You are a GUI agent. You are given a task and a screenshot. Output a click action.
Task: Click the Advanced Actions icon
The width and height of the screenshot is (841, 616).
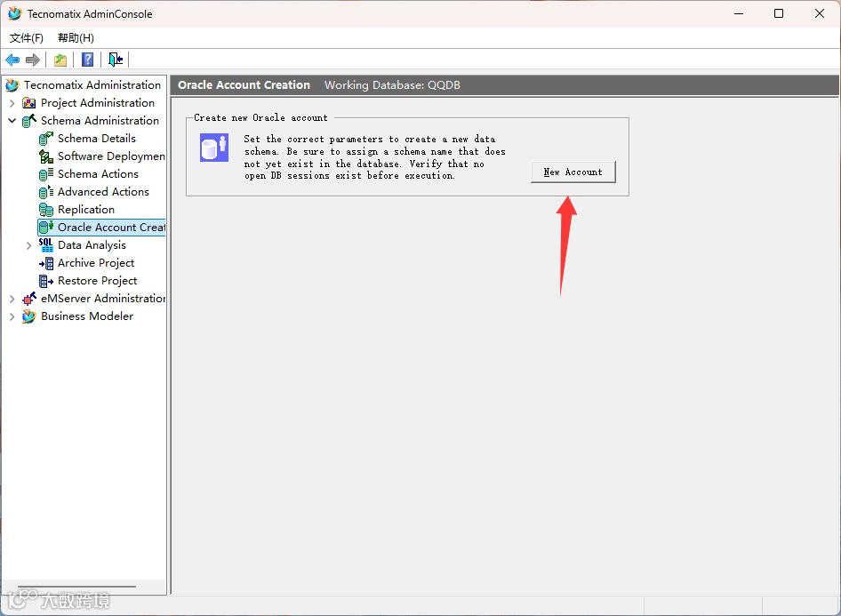tap(46, 192)
